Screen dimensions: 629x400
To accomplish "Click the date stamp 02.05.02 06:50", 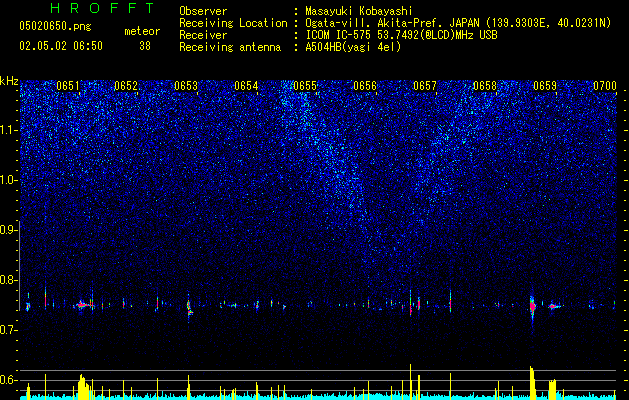I will [x=61, y=46].
